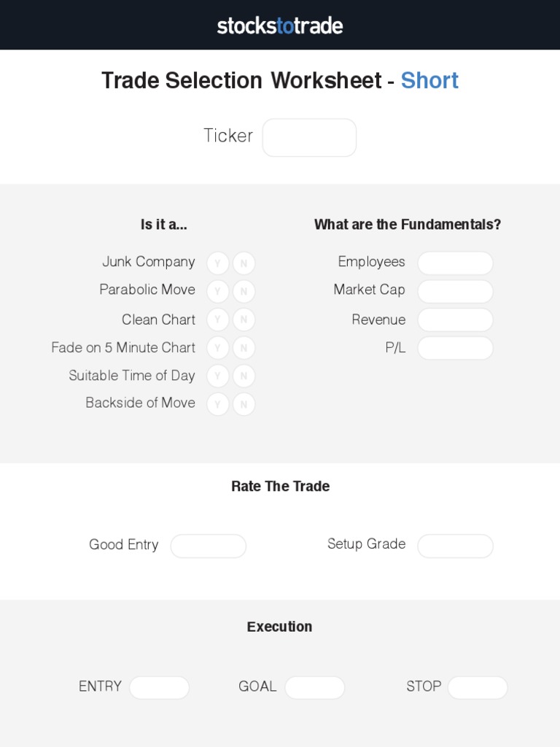Select Y for Junk Company
The image size is (560, 747).
tap(217, 263)
